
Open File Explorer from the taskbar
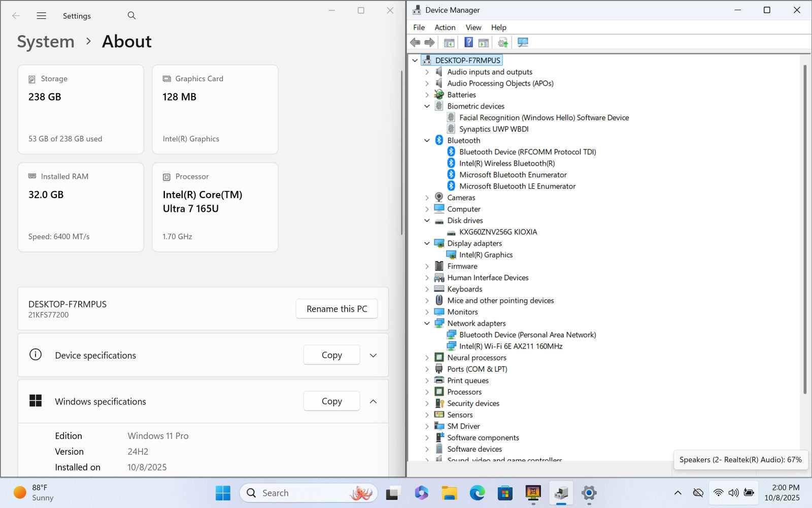(449, 493)
